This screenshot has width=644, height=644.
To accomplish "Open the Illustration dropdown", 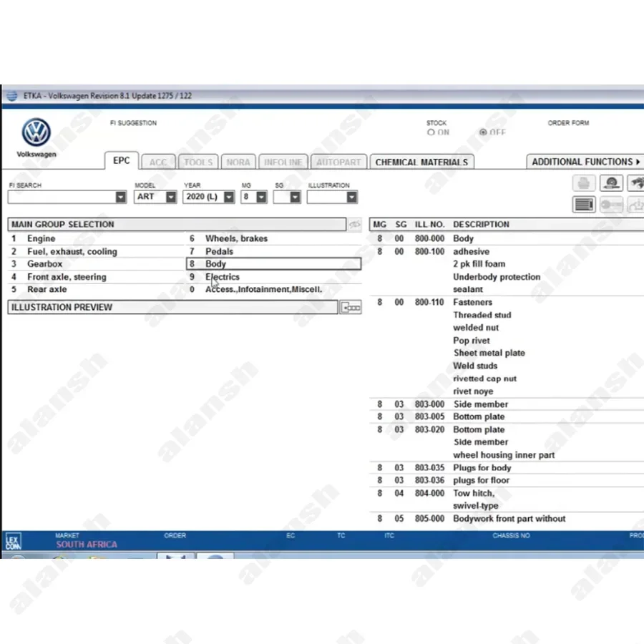I will click(x=351, y=197).
